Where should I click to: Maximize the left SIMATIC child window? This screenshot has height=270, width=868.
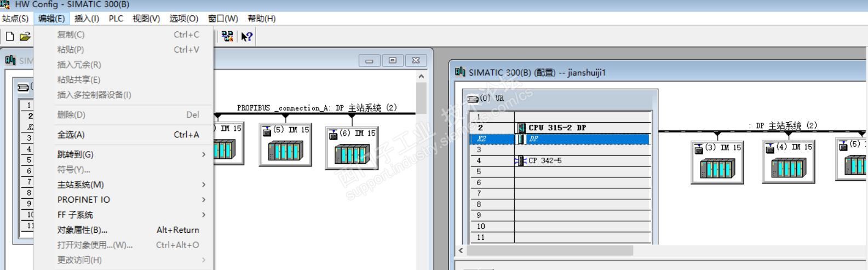click(x=393, y=60)
